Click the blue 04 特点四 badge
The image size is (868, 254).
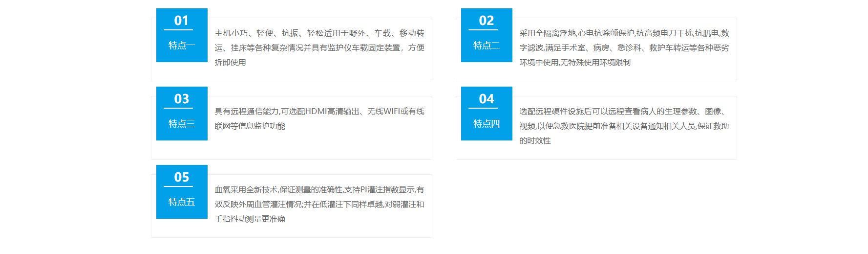click(487, 114)
